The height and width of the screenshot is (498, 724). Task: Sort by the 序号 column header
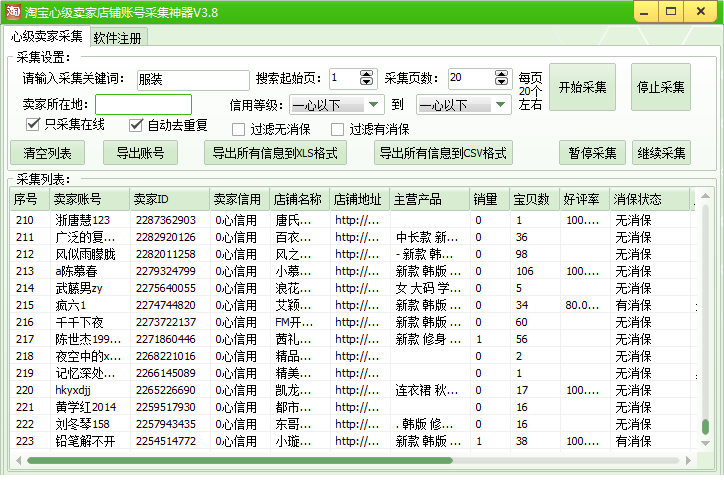click(x=30, y=199)
